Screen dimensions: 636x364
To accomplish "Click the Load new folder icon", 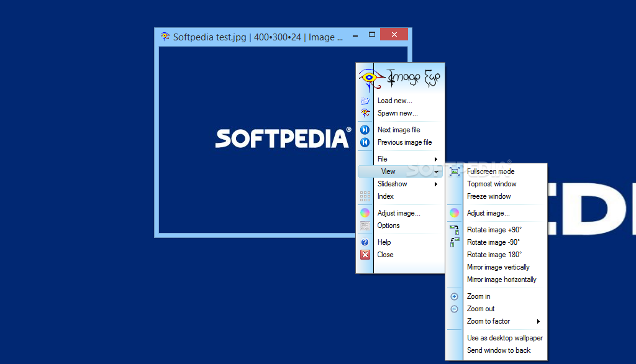I will pyautogui.click(x=365, y=101).
